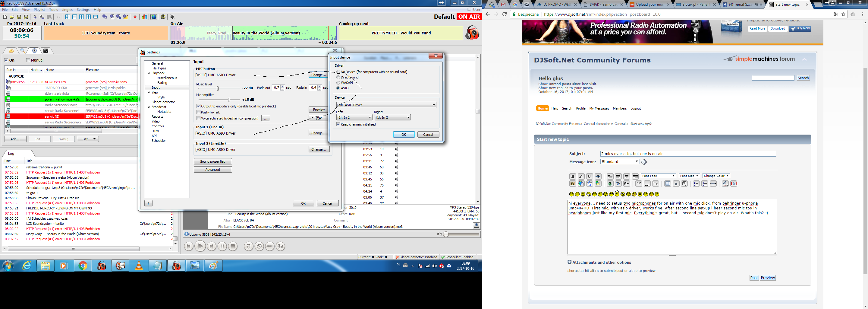
Task: Click the scissors Cut icon in RadioBOSS toolbar
Action: (35, 17)
